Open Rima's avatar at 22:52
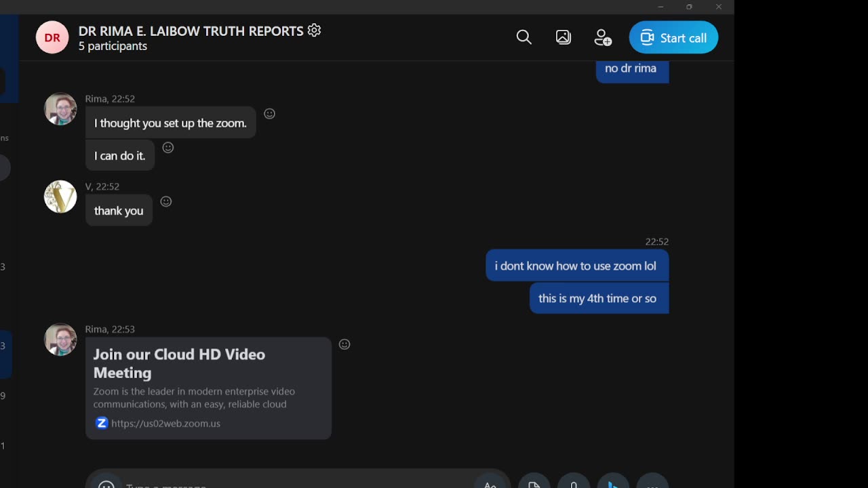 click(x=60, y=109)
